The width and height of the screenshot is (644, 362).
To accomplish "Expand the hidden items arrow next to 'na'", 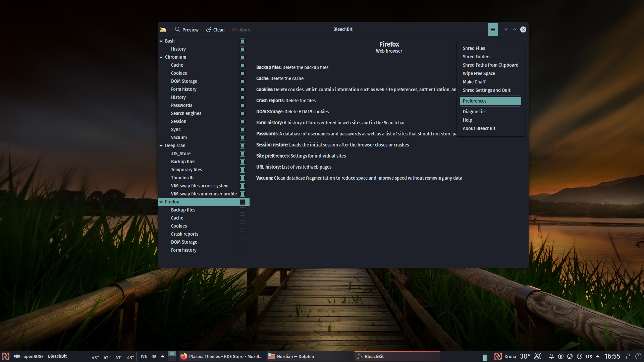I will point(163,356).
